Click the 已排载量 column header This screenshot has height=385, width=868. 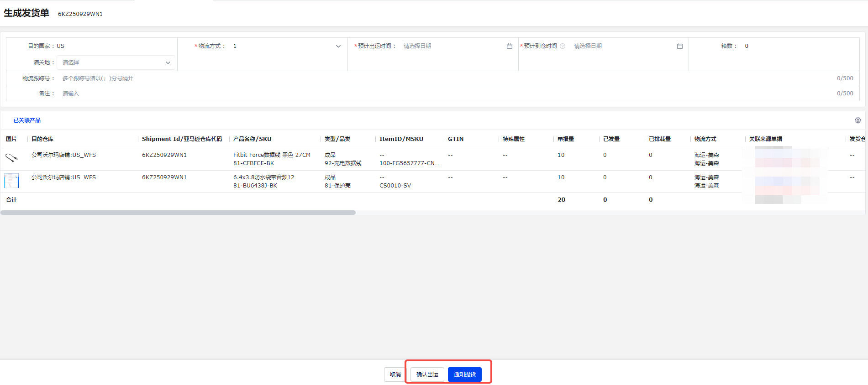[x=660, y=139]
